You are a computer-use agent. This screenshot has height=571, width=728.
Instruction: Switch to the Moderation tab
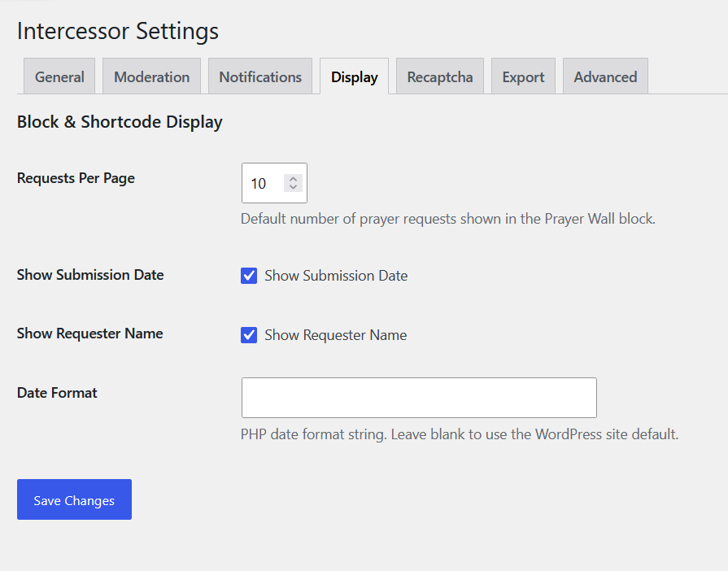click(x=152, y=76)
